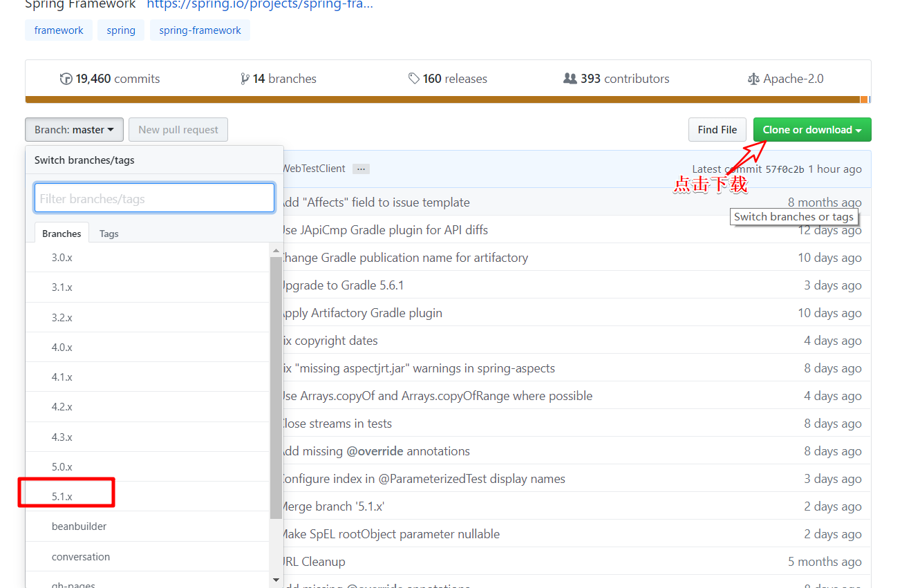Select branch 3.0.x
The height and width of the screenshot is (588, 911).
click(x=147, y=257)
